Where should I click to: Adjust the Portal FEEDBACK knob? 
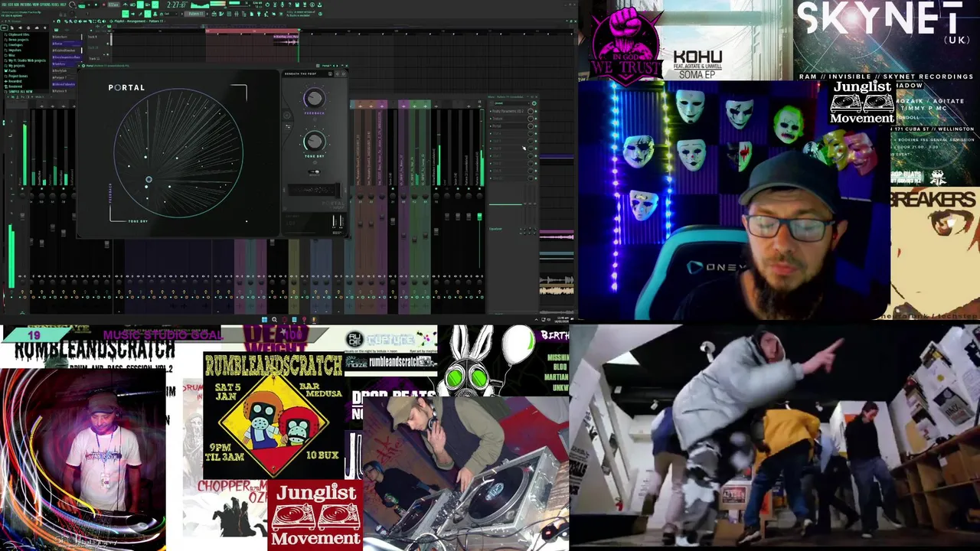[x=314, y=99]
